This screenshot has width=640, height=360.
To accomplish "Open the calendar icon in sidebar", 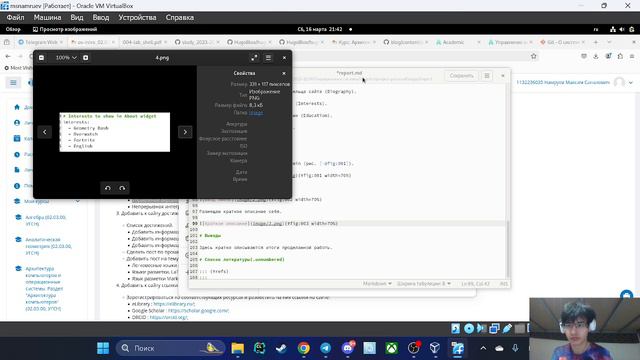I will point(17,139).
